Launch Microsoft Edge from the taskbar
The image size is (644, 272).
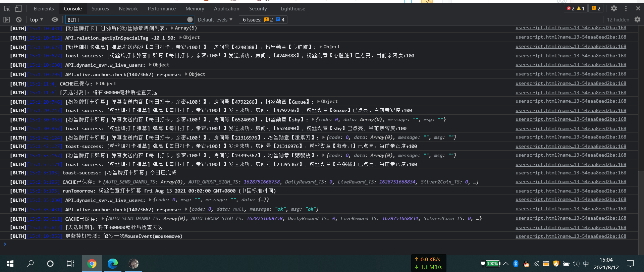113,264
